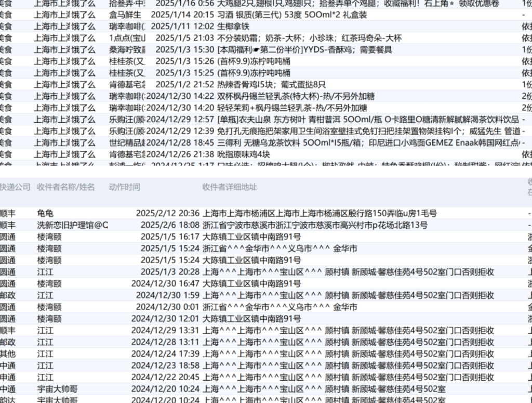Click the 2025/1/5 16:17 action time
Image resolution: width=532 pixels, height=403 pixels.
click(170, 237)
